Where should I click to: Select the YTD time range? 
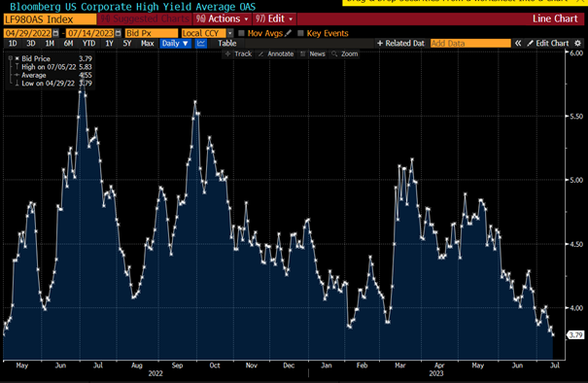[88, 44]
